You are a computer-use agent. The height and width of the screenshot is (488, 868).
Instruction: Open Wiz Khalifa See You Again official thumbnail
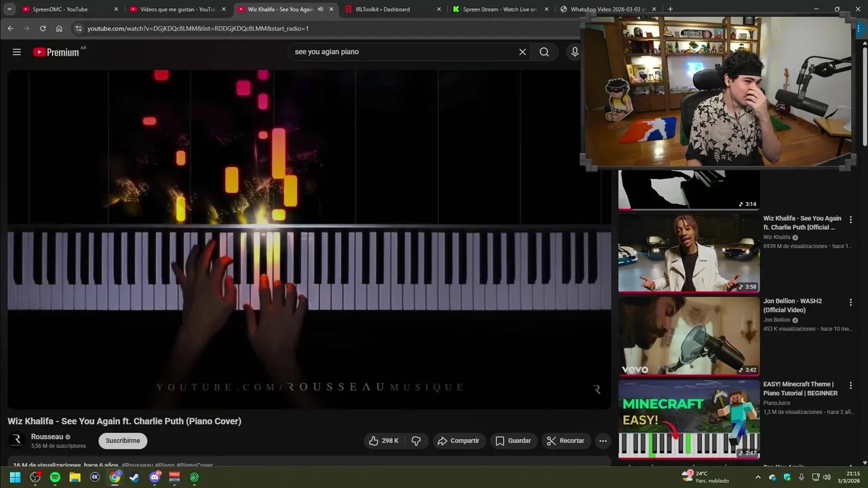(688, 253)
